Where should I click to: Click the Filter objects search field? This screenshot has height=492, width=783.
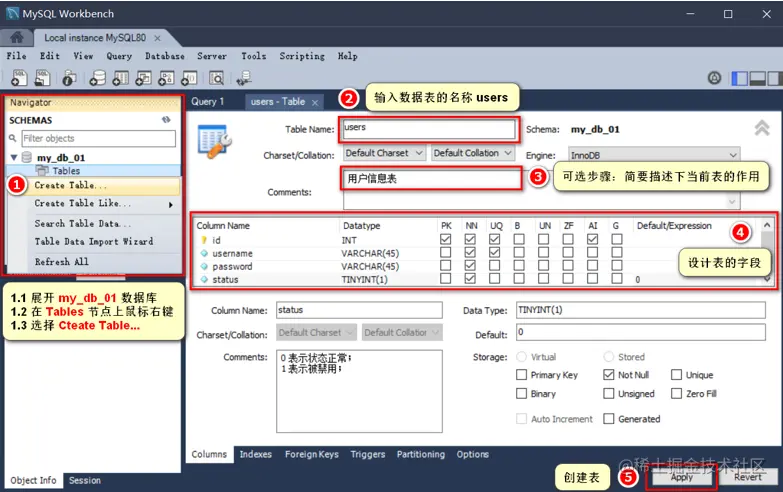click(99, 138)
